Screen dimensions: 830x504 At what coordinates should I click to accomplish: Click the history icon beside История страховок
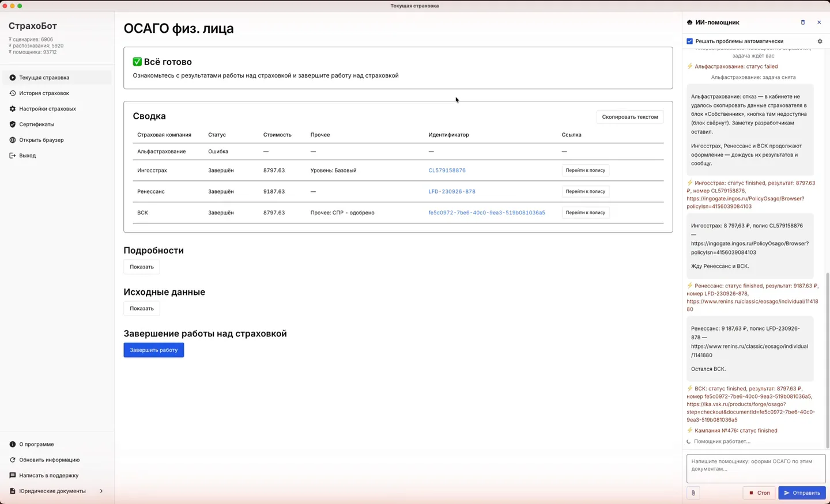coord(13,93)
